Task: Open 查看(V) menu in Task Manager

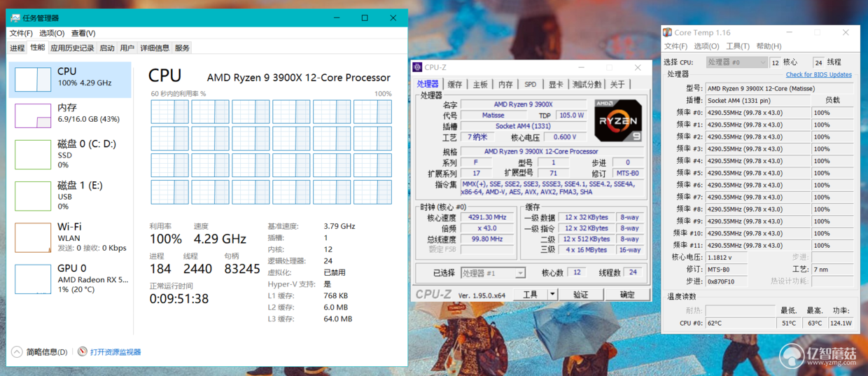Action: [83, 33]
